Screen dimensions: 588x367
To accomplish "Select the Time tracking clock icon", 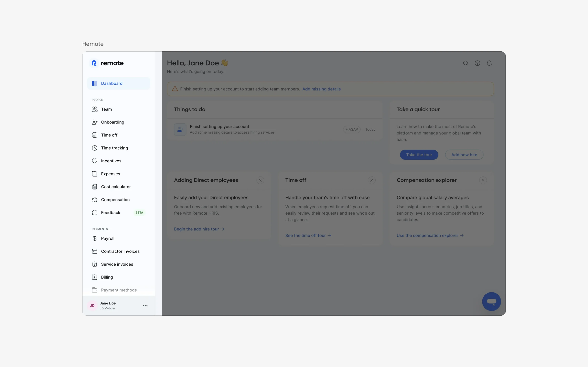I will tap(94, 148).
